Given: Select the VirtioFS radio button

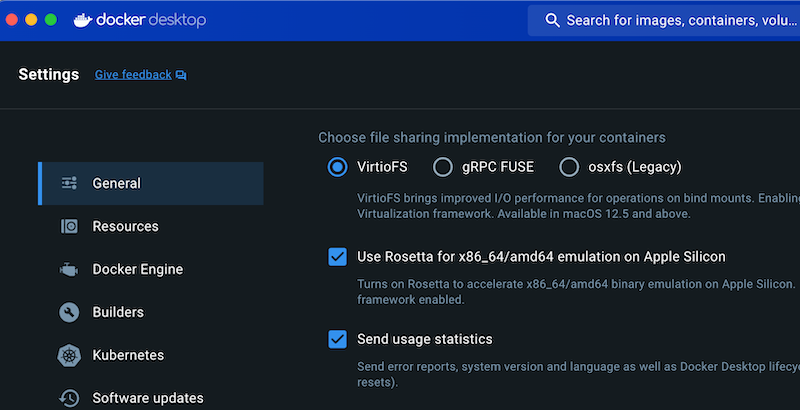Looking at the screenshot, I should click(337, 167).
